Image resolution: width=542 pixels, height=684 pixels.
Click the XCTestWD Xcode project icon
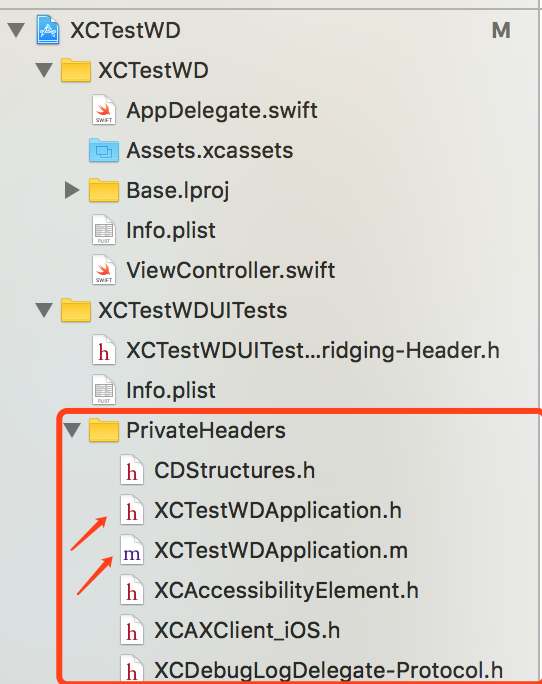click(48, 30)
